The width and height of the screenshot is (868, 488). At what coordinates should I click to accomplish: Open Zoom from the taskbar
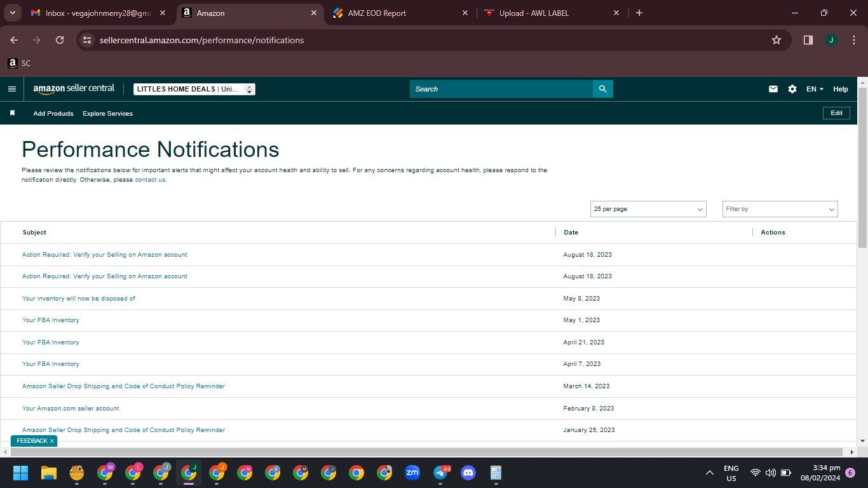tap(412, 473)
